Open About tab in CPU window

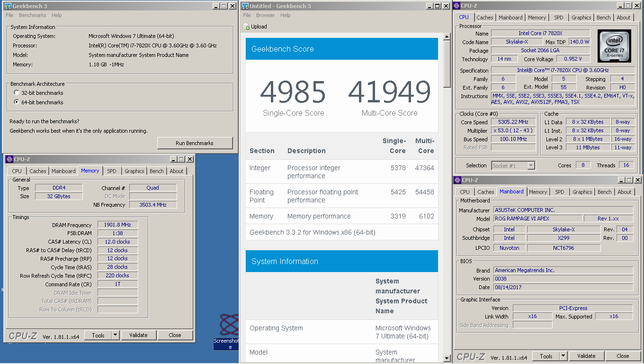[x=624, y=18]
